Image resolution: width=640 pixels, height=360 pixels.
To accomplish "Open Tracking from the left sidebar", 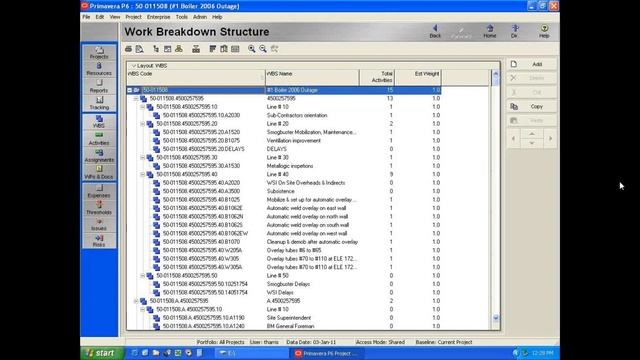I will 99,103.
